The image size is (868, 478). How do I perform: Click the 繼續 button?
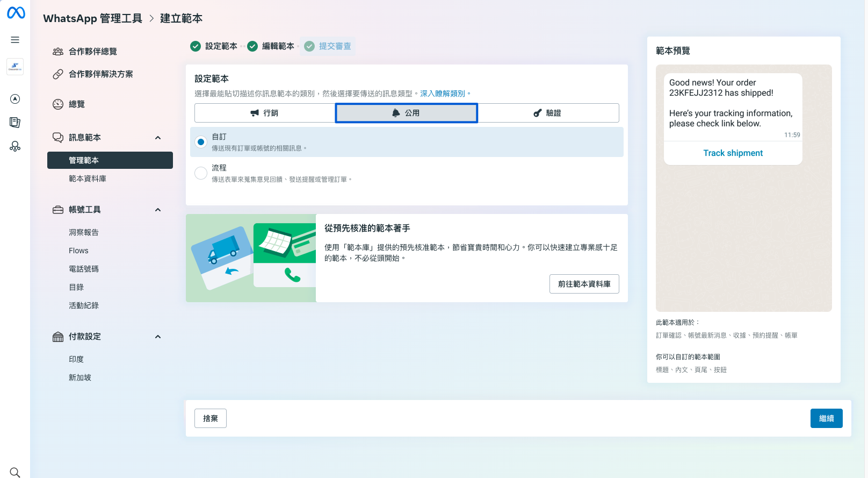coord(826,418)
